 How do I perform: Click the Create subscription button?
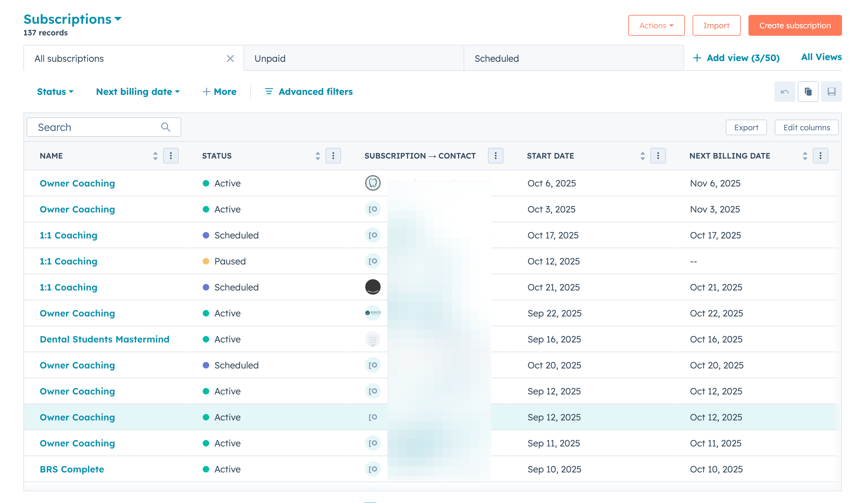[x=795, y=25]
